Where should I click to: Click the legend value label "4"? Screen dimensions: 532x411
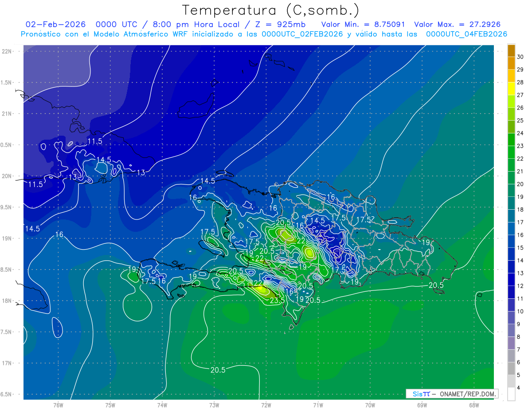point(518,388)
